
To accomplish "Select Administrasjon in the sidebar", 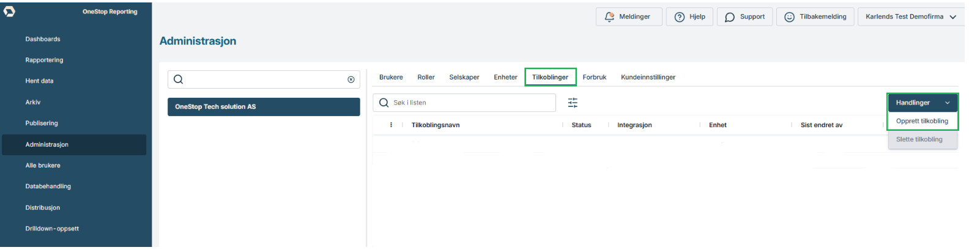I will 74,145.
